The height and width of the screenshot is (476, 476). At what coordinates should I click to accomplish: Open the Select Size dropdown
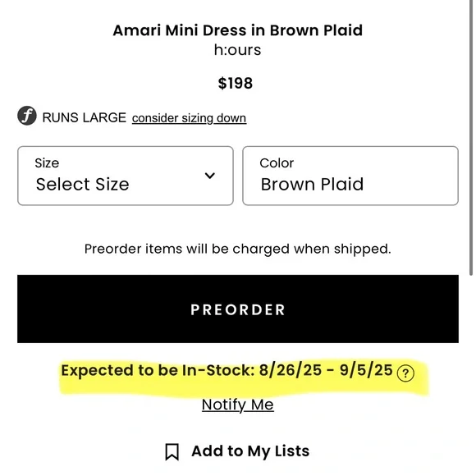click(x=126, y=176)
